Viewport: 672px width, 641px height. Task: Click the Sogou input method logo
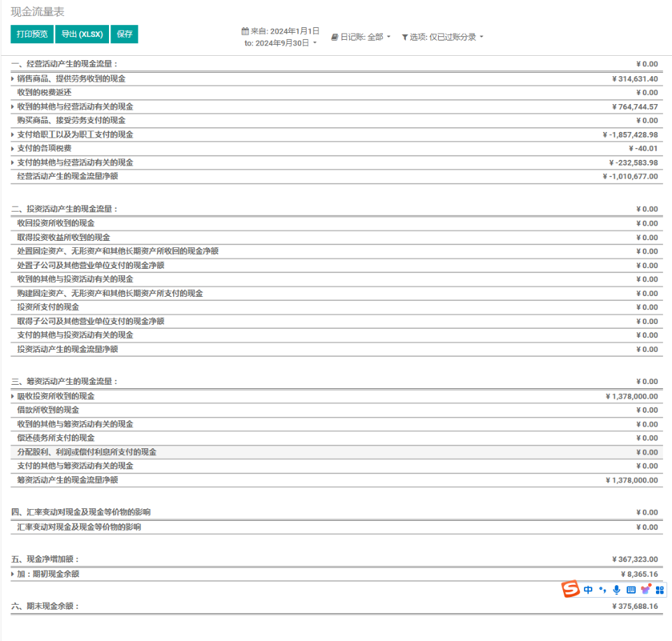click(571, 590)
